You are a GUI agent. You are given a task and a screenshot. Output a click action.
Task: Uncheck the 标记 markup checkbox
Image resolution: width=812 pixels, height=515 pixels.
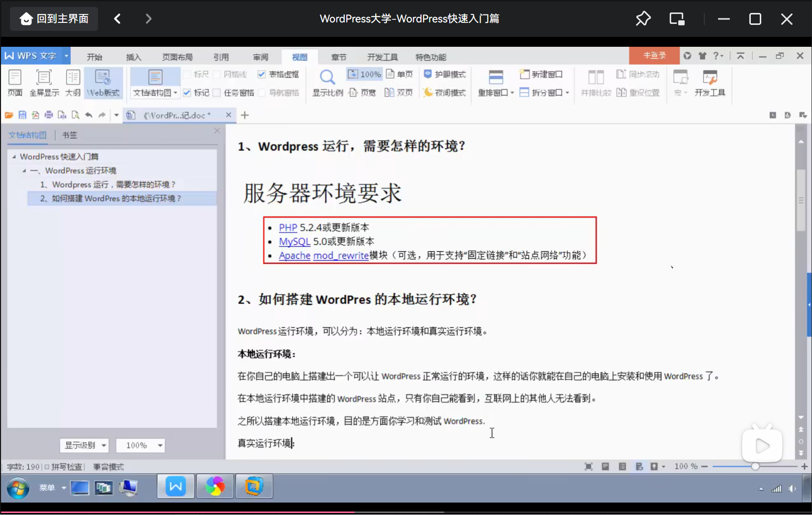point(187,93)
